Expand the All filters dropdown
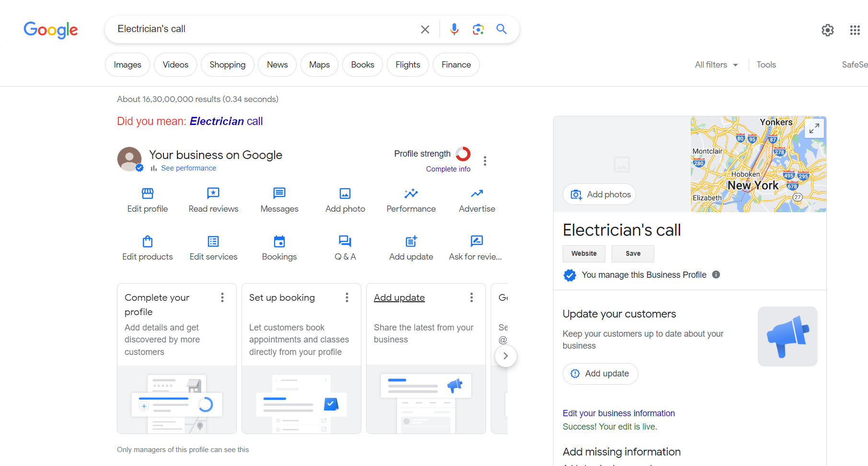The image size is (868, 466). coord(716,65)
